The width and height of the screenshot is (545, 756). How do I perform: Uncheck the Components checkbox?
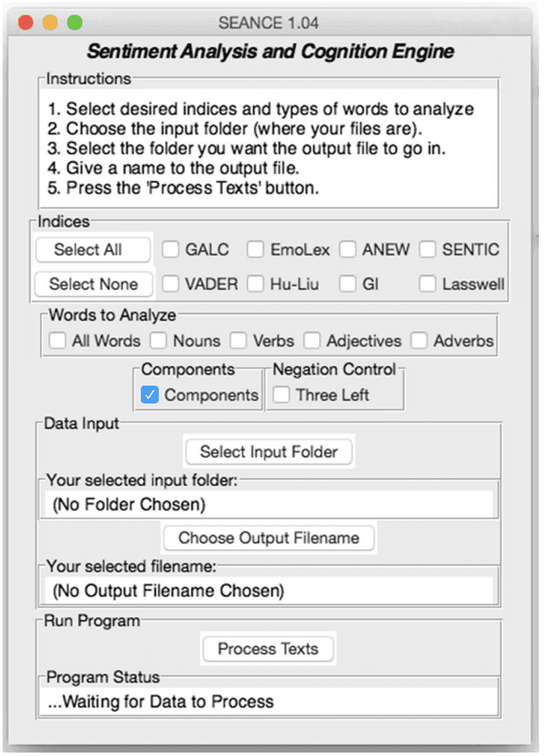[150, 395]
